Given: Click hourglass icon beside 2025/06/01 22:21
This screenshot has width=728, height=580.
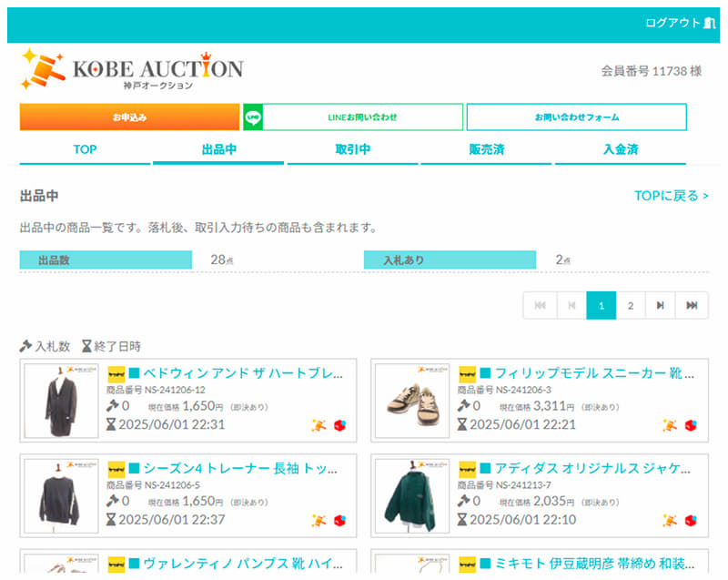Looking at the screenshot, I should 462,424.
